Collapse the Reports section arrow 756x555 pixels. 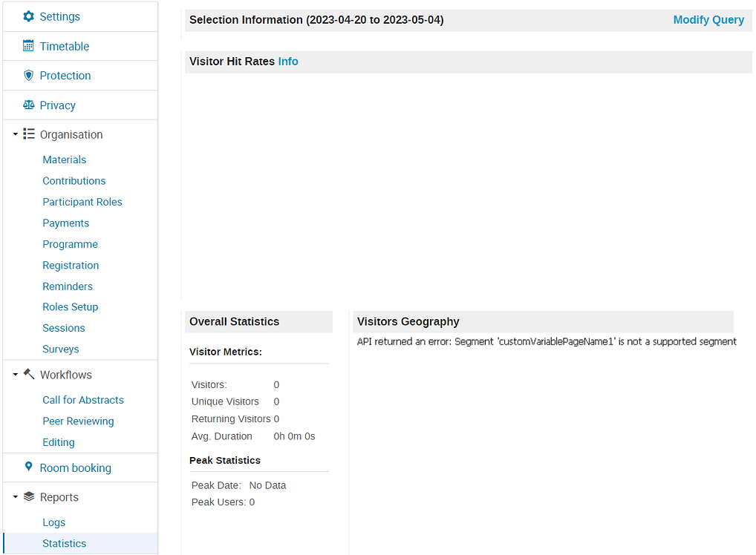pyautogui.click(x=16, y=496)
